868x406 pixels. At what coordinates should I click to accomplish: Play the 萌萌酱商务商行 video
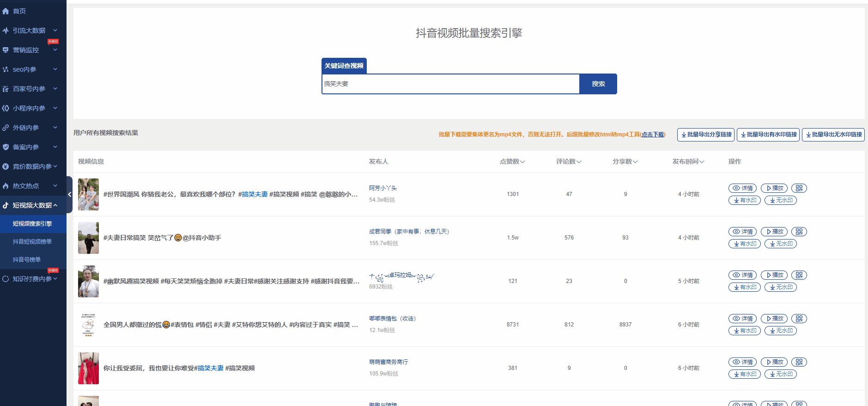774,362
